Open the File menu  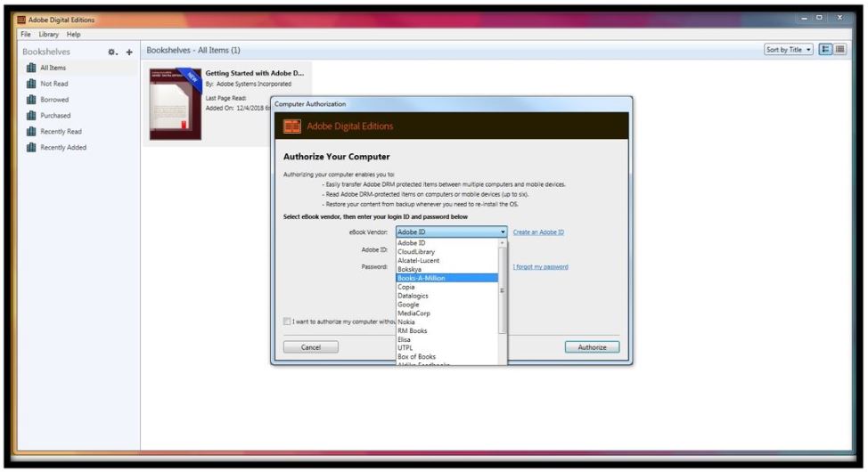(x=26, y=35)
